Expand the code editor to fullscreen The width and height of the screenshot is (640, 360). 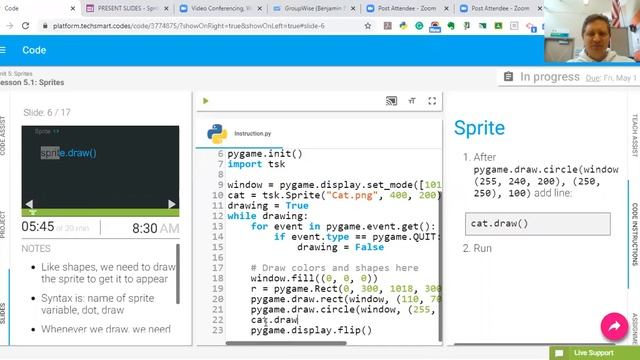click(432, 101)
